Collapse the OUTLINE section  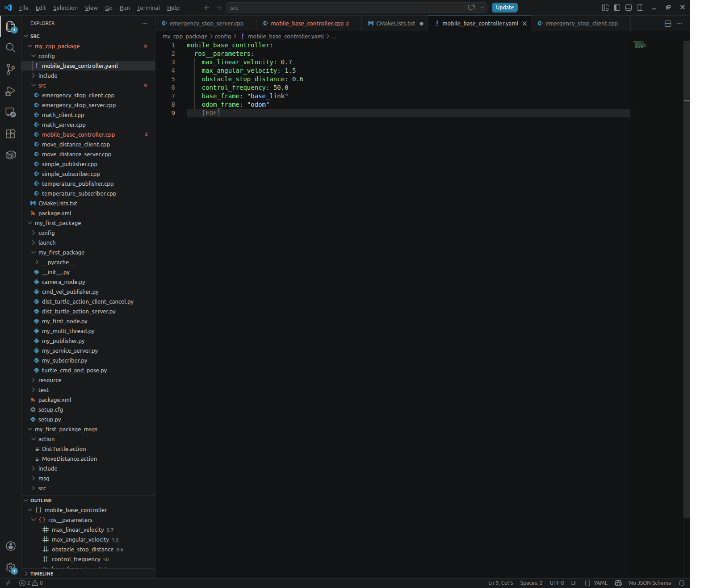[26, 500]
